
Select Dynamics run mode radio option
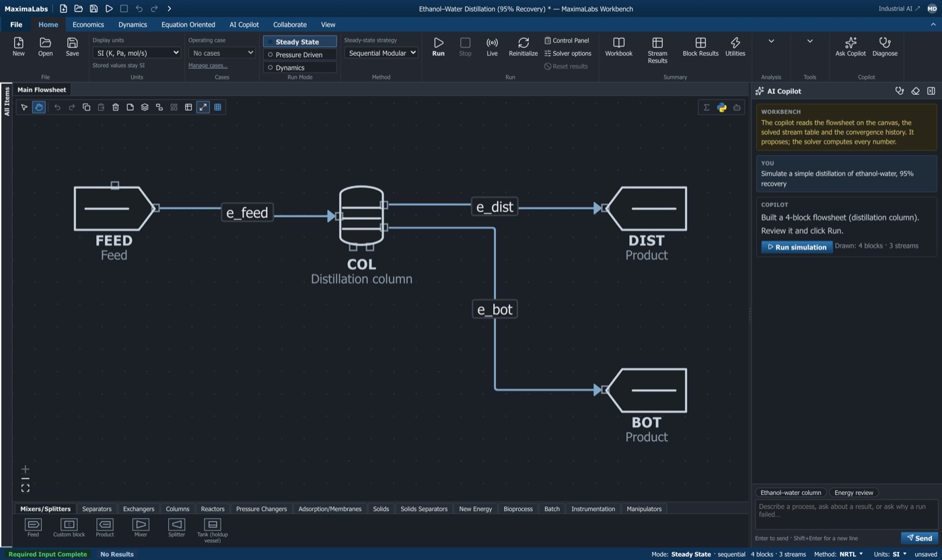tap(300, 67)
